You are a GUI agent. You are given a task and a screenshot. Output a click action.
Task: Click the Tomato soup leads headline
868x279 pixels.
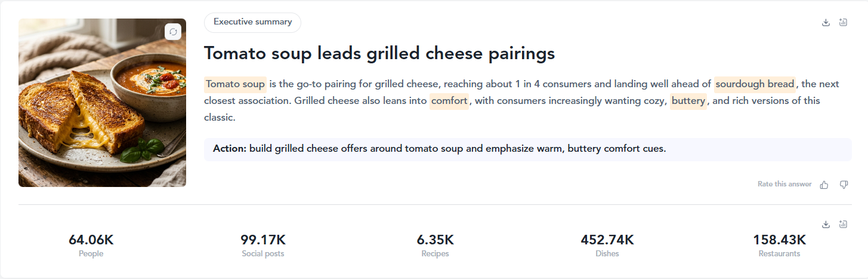pyautogui.click(x=379, y=53)
